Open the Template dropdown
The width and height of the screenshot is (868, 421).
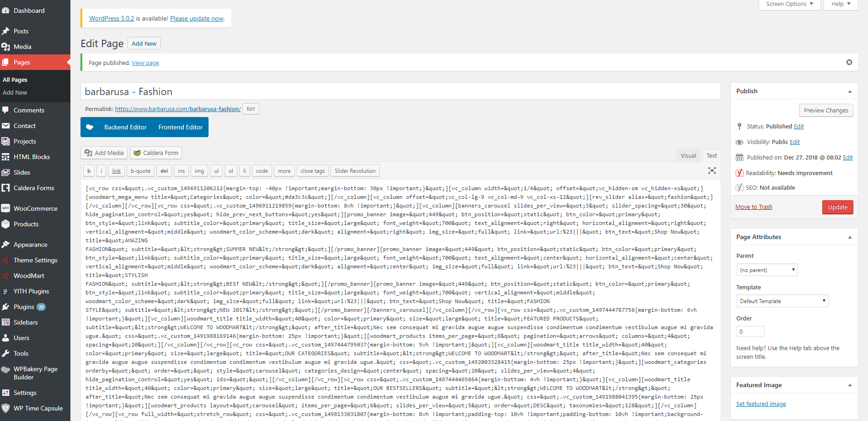point(782,301)
